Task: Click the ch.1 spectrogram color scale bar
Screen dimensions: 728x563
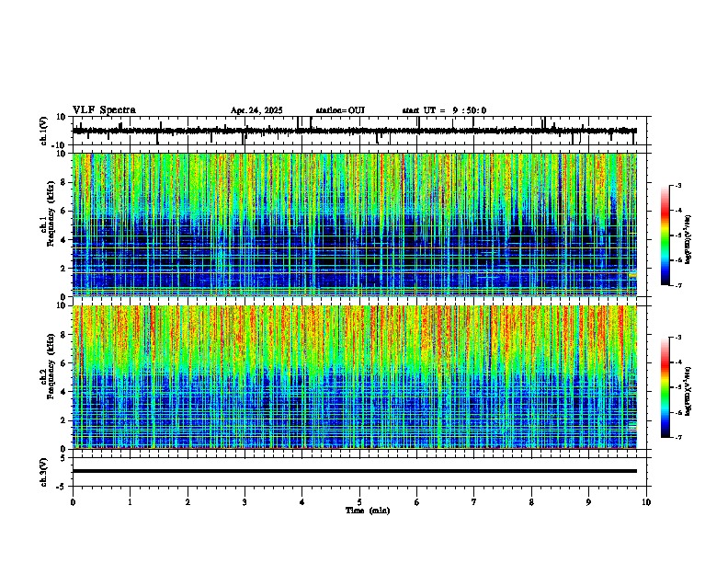Action: click(665, 236)
